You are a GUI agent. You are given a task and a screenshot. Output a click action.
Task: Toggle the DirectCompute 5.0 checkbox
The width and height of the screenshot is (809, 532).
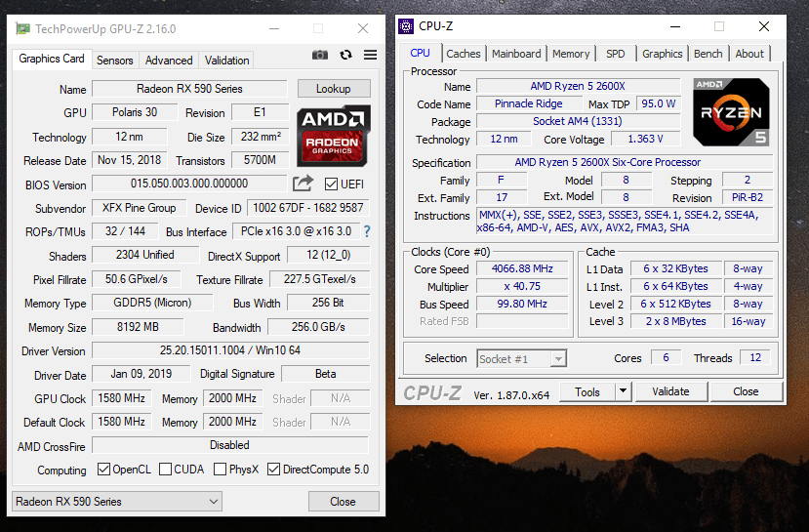pyautogui.click(x=273, y=470)
